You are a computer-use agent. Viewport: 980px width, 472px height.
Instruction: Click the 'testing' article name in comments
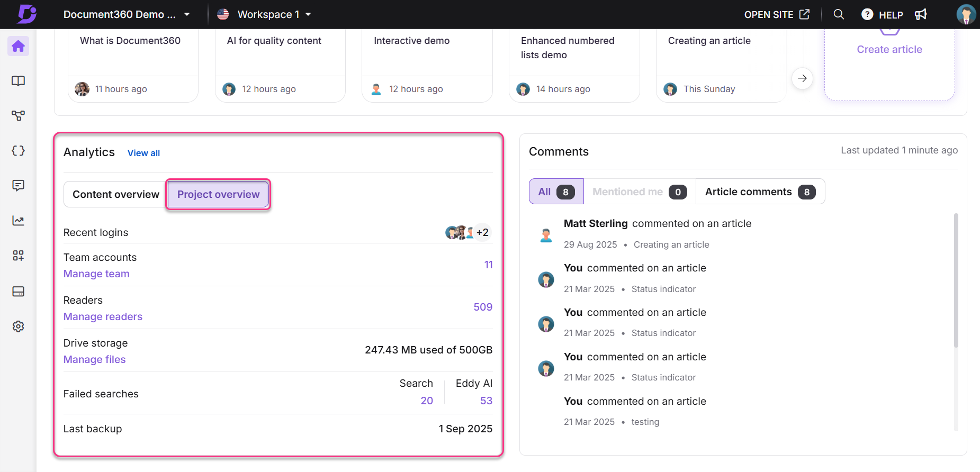tap(645, 422)
